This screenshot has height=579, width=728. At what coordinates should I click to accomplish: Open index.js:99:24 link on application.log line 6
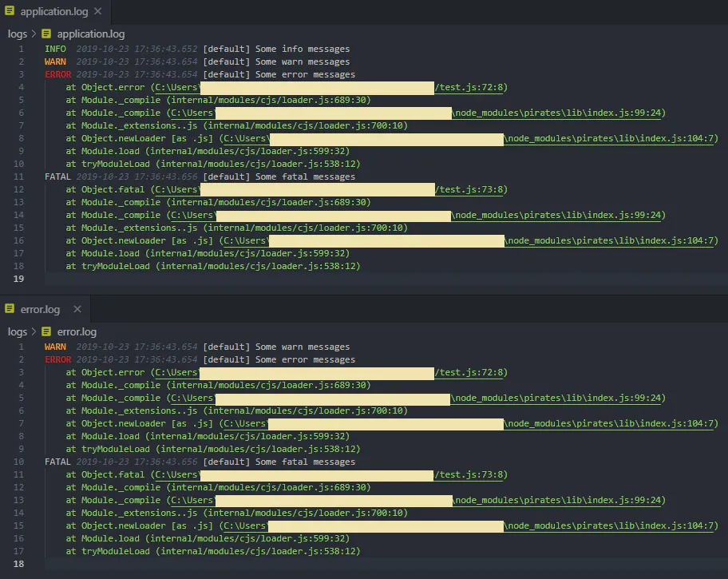(556, 113)
